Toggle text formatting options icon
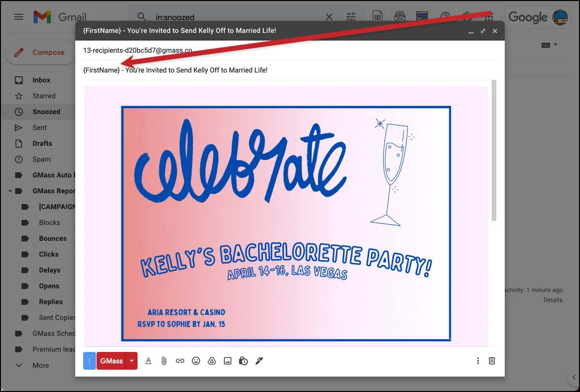Viewport: 580px width, 392px height. (148, 361)
